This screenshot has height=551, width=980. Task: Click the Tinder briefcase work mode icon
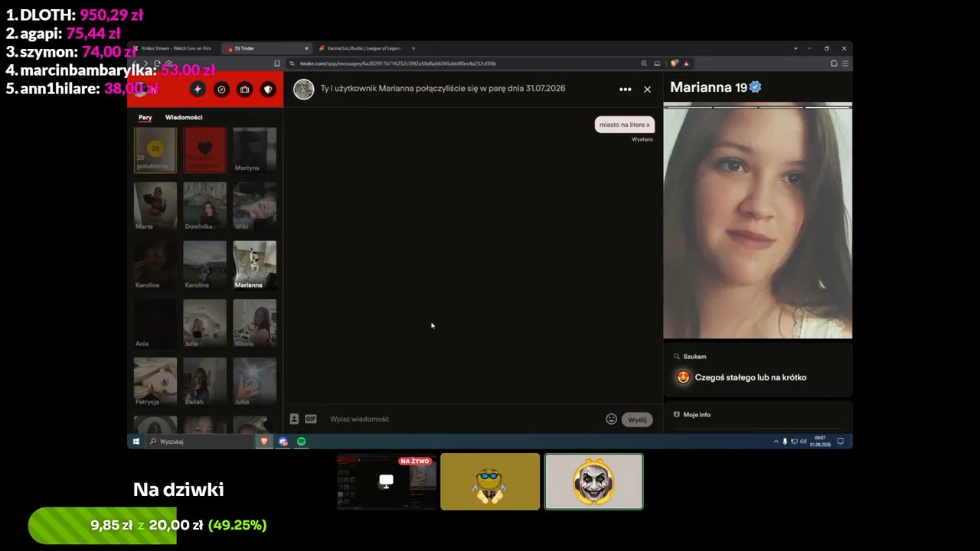(x=244, y=90)
